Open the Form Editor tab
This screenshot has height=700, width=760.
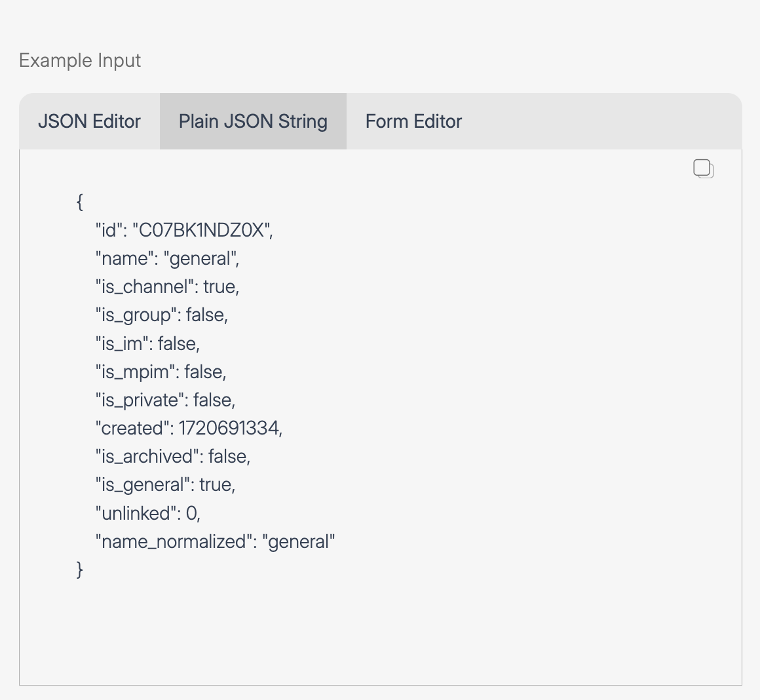coord(413,121)
